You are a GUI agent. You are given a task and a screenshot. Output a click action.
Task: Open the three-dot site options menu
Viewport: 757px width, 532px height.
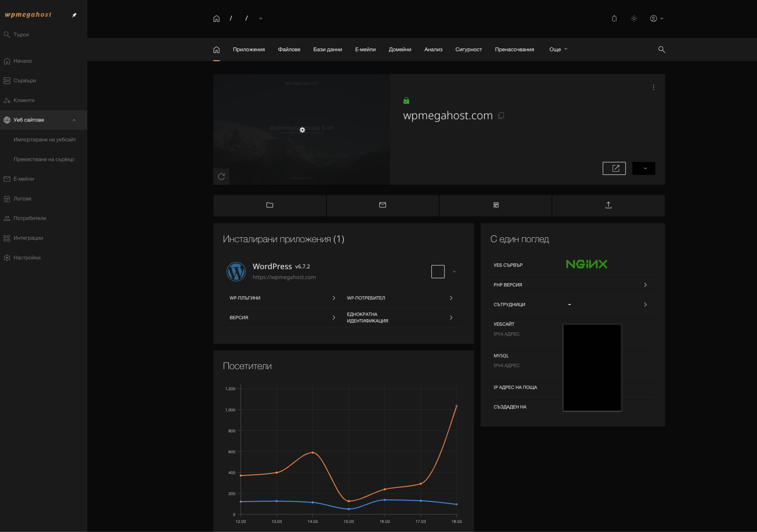pos(654,87)
